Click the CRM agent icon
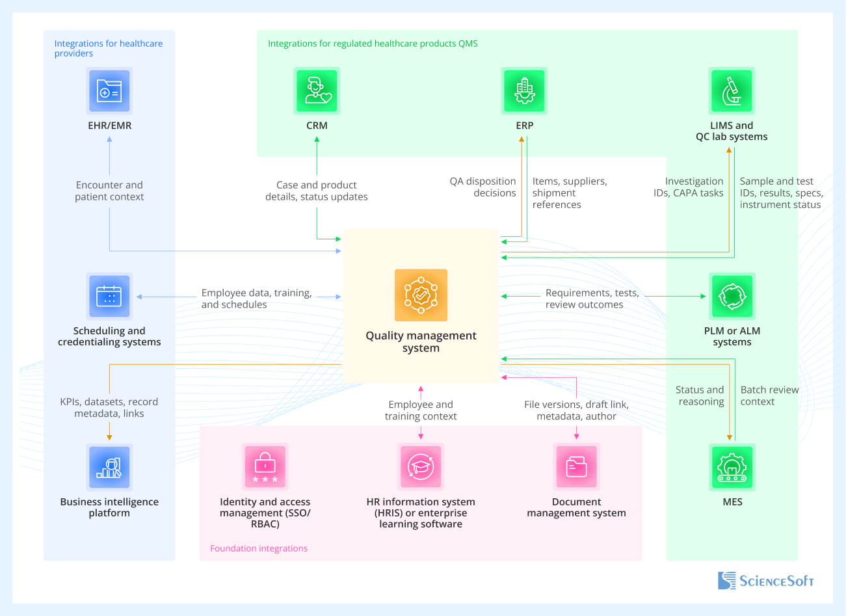Screen dimensions: 846x616 click(x=317, y=91)
